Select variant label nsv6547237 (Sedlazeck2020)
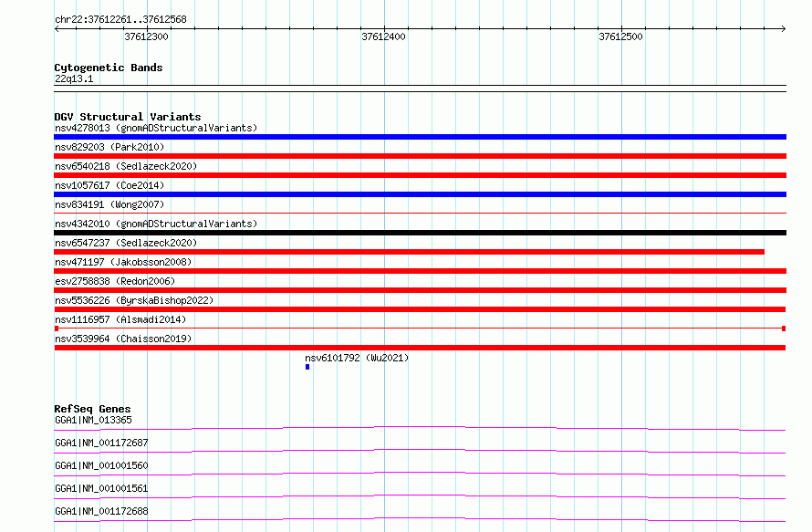812x532 pixels. click(126, 243)
